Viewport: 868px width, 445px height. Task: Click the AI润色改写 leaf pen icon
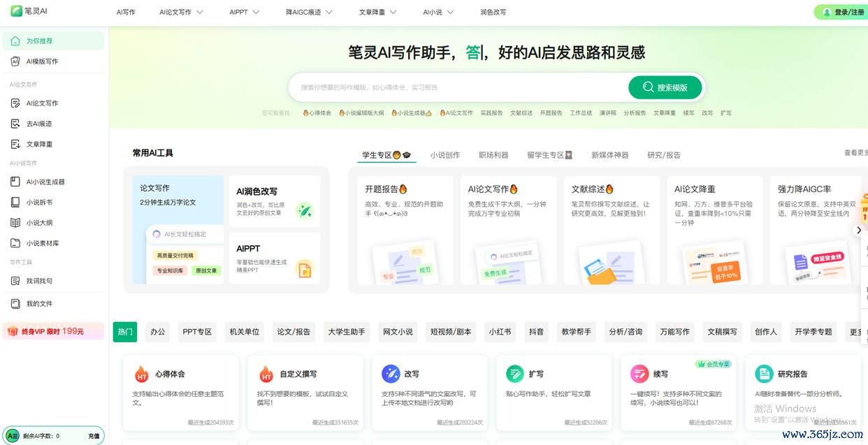pyautogui.click(x=304, y=210)
